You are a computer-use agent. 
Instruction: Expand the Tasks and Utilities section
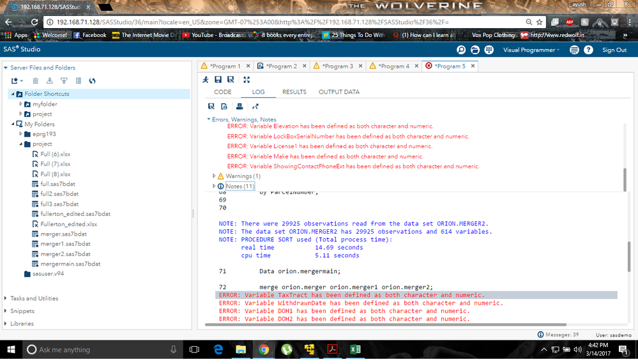click(x=6, y=298)
